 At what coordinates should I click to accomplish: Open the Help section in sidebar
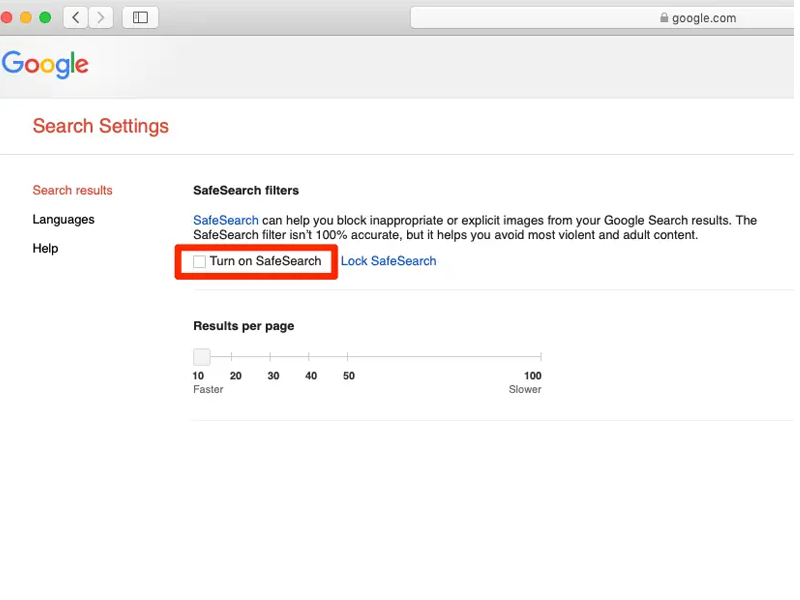click(45, 248)
